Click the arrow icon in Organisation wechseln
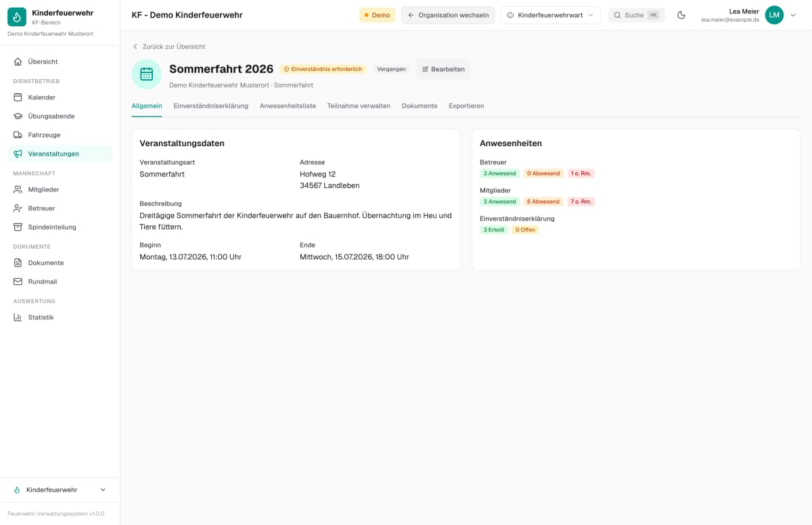The width and height of the screenshot is (812, 525). tap(411, 15)
